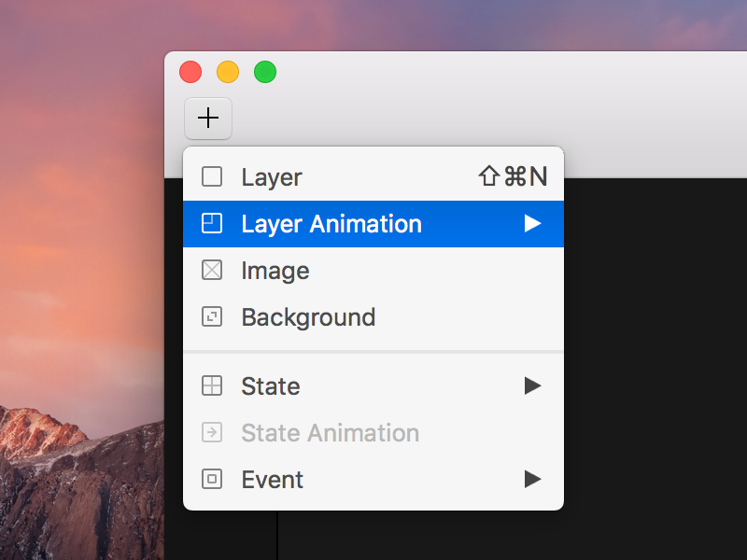Screen dimensions: 747x560
Task: Click the nested-square Event icon
Action: coord(212,480)
